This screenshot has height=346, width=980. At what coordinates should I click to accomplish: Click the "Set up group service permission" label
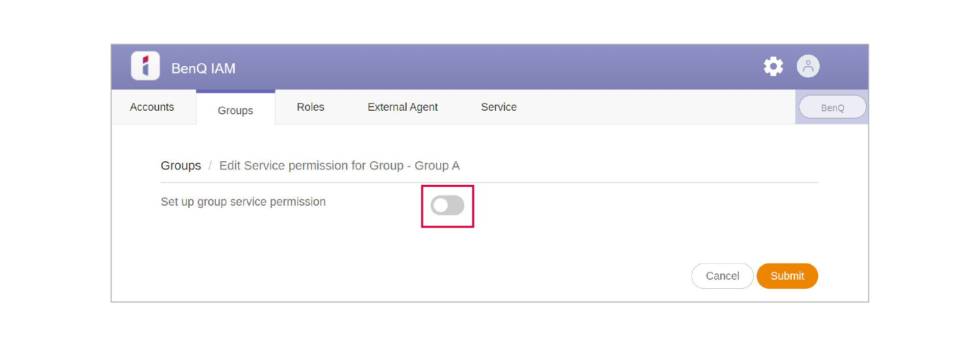[243, 202]
